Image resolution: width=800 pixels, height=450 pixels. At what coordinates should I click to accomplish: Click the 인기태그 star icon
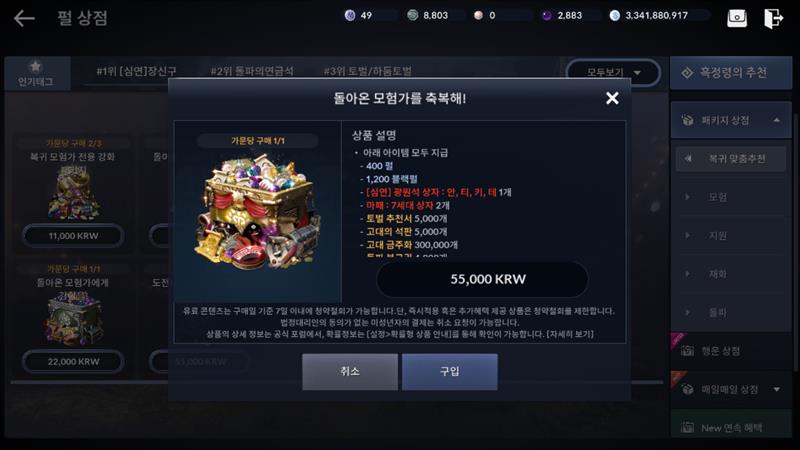[x=35, y=66]
